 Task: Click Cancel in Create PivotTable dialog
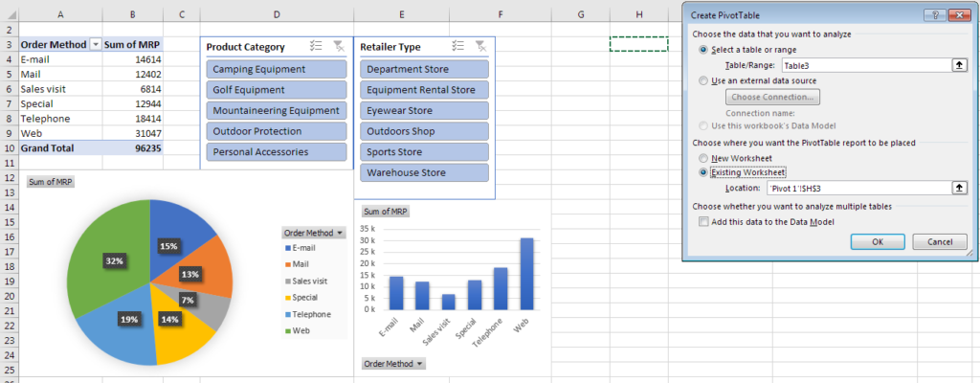[x=940, y=241]
